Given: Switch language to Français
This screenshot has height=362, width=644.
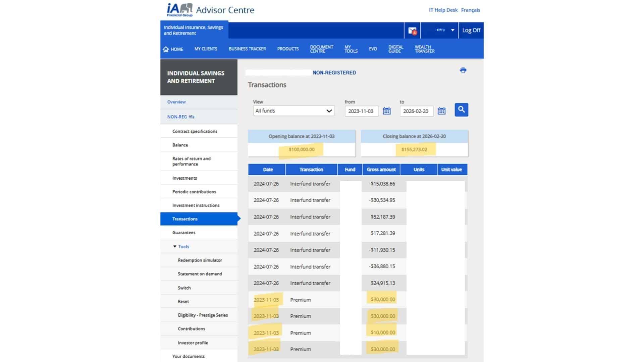Looking at the screenshot, I should click(470, 10).
